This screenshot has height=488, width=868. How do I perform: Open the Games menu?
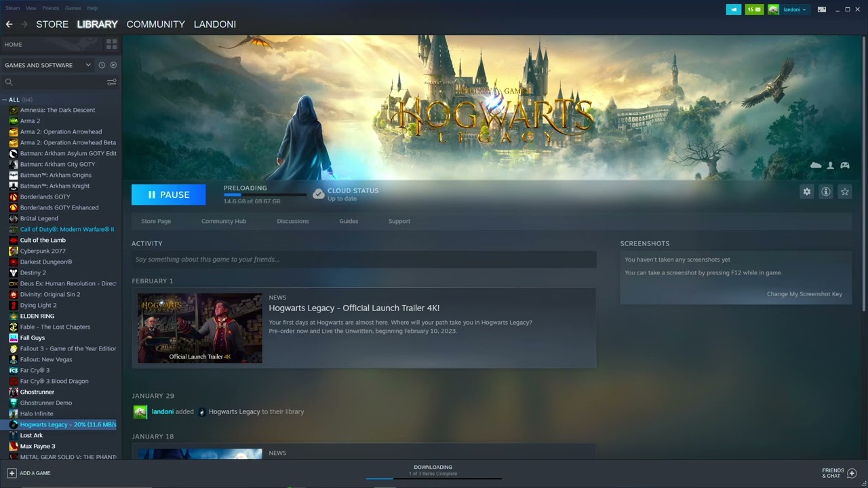[x=73, y=8]
